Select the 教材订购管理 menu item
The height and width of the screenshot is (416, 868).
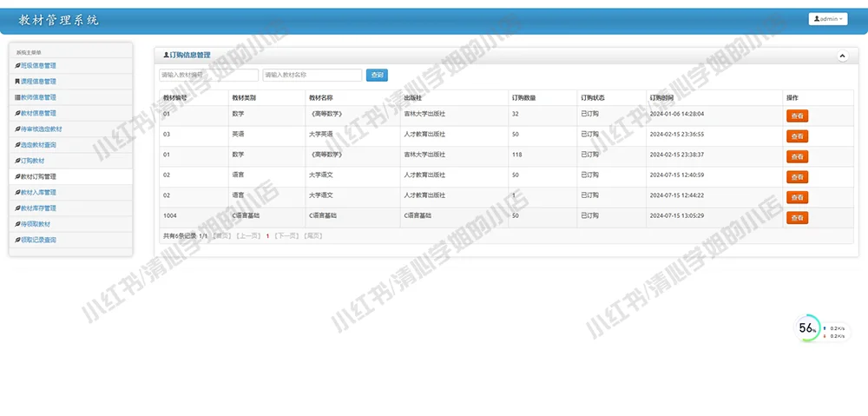pyautogui.click(x=71, y=176)
